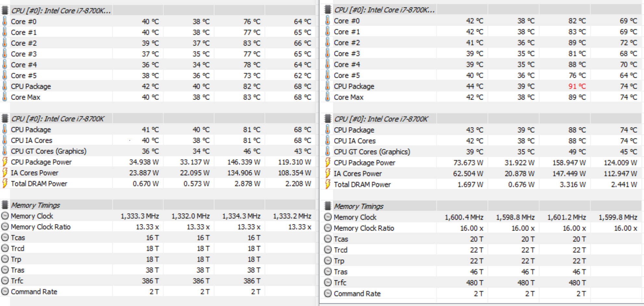Viewport: 644px width, 306px height.
Task: Click thermometer icon beside Core Max in right panel
Action: coord(328,97)
